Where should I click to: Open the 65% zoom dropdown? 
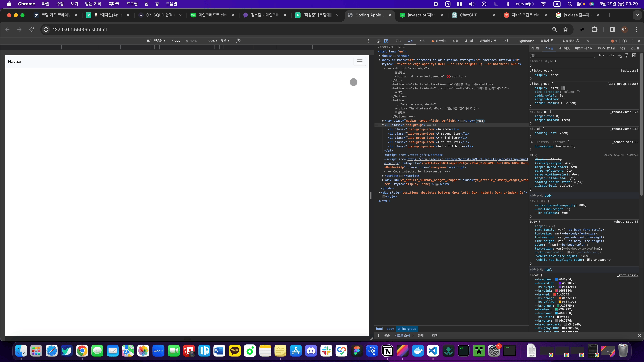(212, 41)
